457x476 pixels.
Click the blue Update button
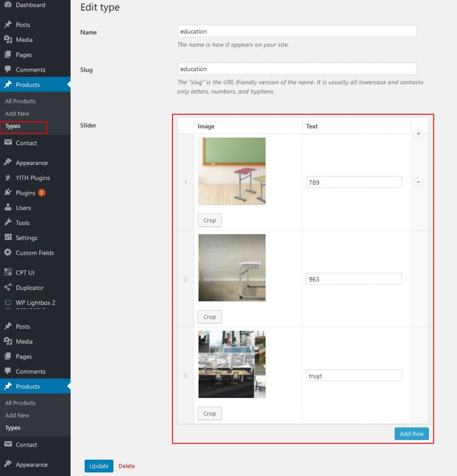99,466
